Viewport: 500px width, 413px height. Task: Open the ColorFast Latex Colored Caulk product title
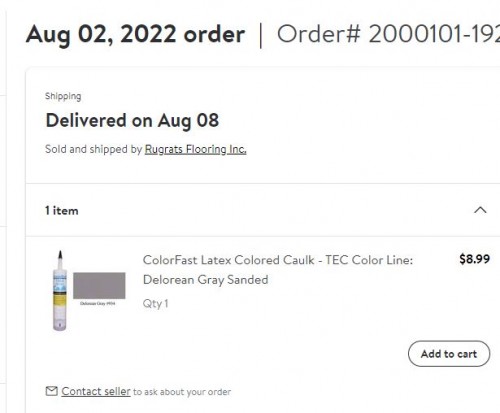tap(278, 270)
